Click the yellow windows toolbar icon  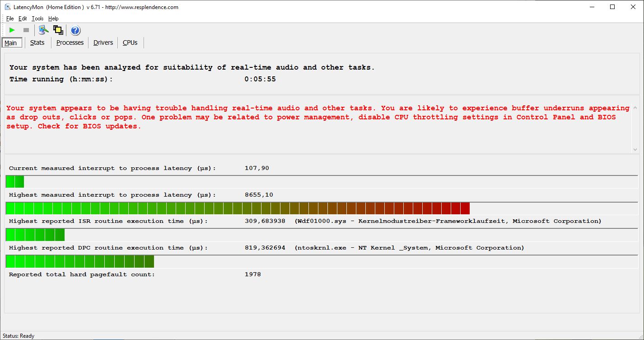pyautogui.click(x=58, y=30)
